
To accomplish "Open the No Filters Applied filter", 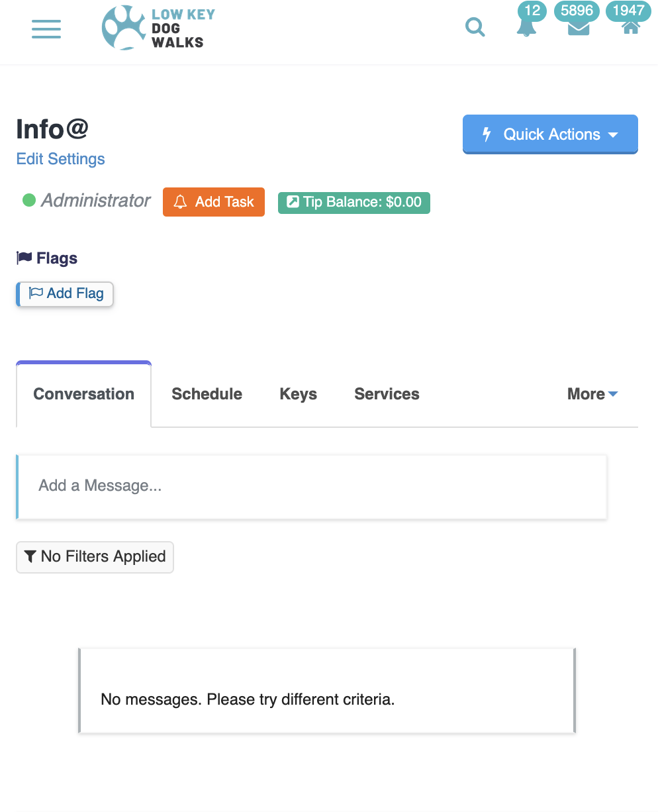I will tap(95, 557).
